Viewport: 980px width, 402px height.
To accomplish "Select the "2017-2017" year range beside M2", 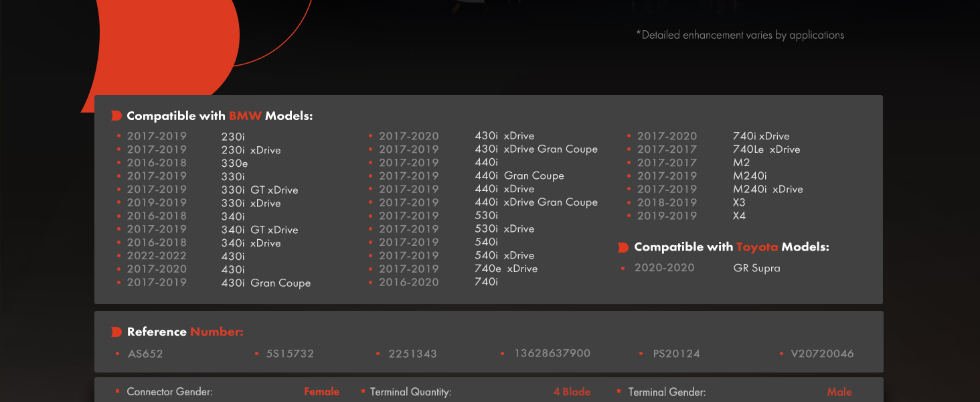I will [667, 163].
